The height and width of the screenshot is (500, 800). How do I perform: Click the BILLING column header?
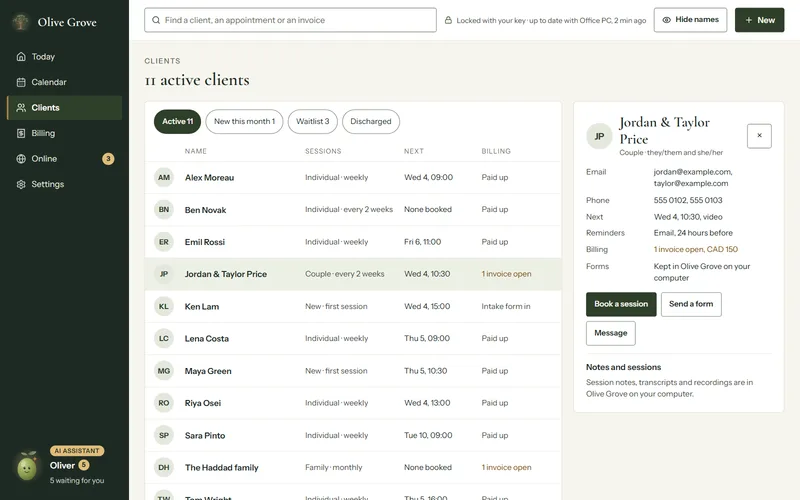point(496,151)
